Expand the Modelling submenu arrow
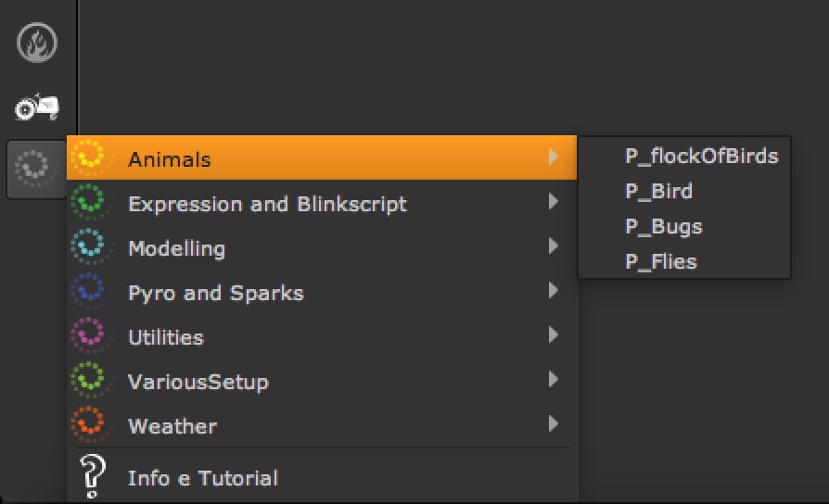This screenshot has height=504, width=829. pyautogui.click(x=554, y=246)
